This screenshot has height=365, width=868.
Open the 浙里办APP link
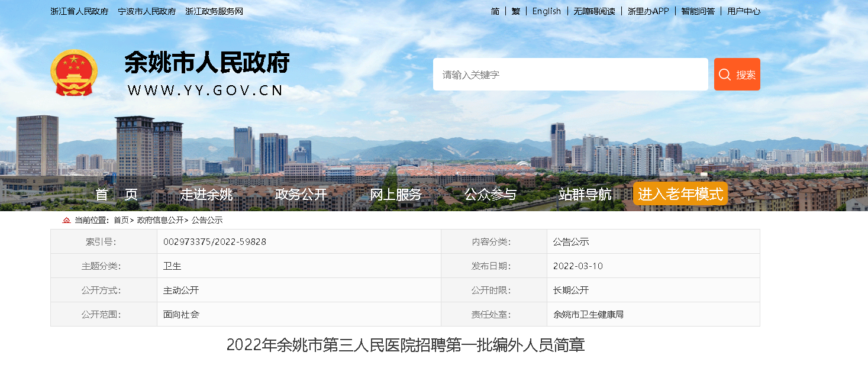(648, 11)
